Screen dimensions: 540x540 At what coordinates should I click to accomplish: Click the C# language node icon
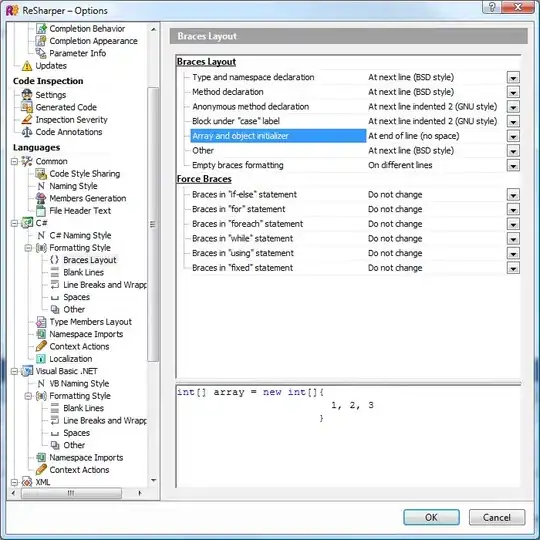[x=27, y=223]
